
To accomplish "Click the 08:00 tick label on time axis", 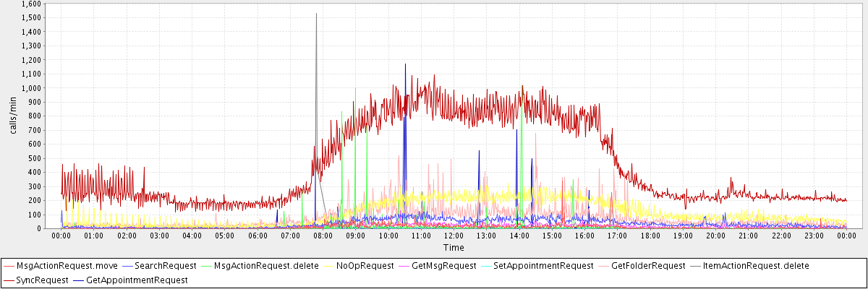I will [323, 236].
